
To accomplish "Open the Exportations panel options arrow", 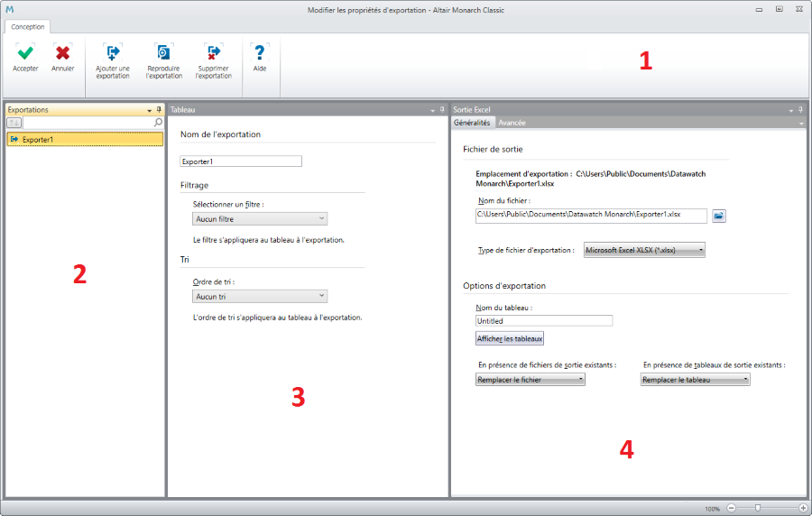I will point(150,110).
